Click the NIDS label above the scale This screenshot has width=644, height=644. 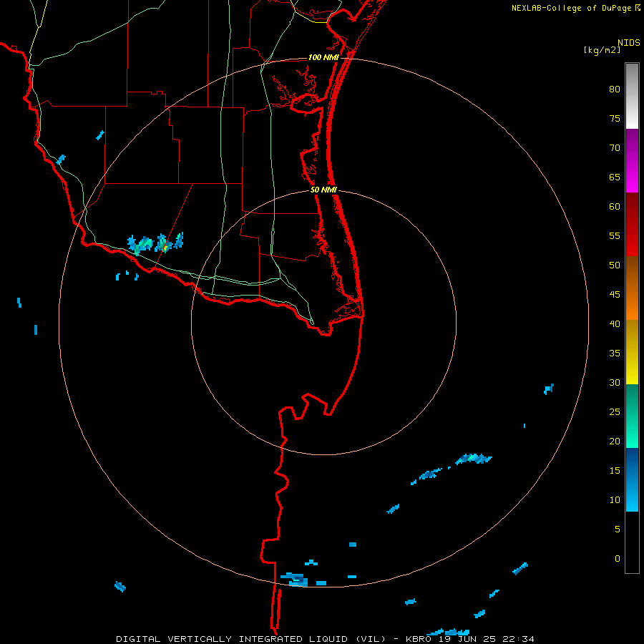tap(629, 43)
